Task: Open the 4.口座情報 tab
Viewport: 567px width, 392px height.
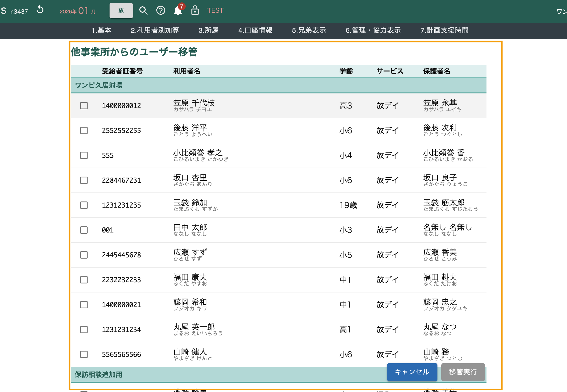Action: click(x=255, y=30)
